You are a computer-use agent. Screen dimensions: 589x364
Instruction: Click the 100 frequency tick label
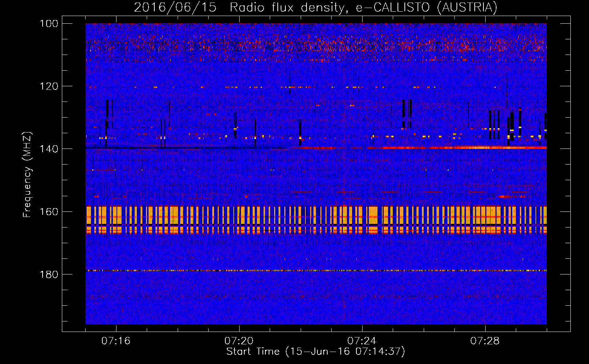pos(49,23)
